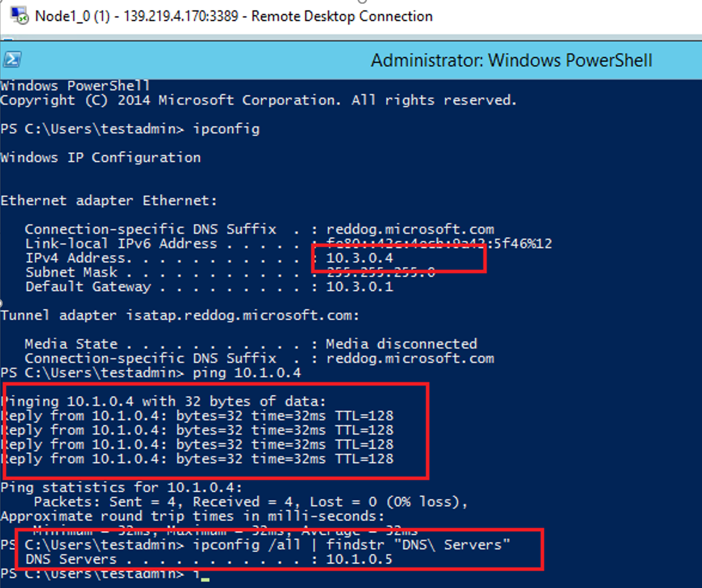Click the Windows IP Configuration heading
702x588 pixels.
(101, 157)
